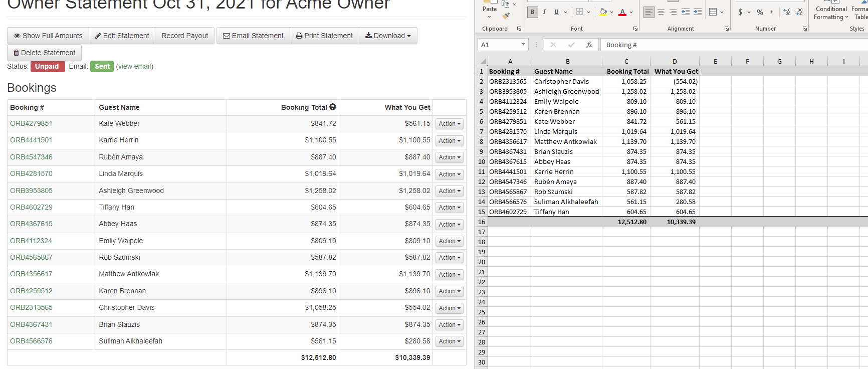Image resolution: width=868 pixels, height=369 pixels.
Task: Click the Format Painter brush icon
Action: [506, 16]
